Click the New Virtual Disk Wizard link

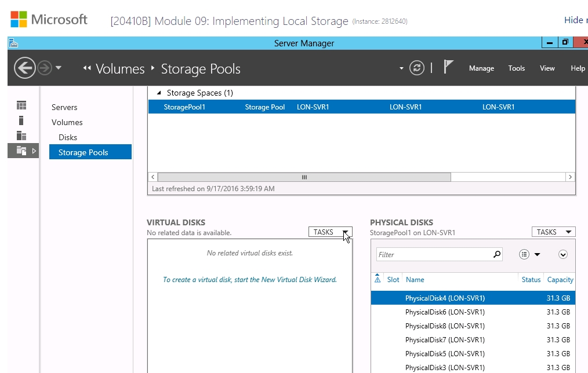(x=250, y=280)
